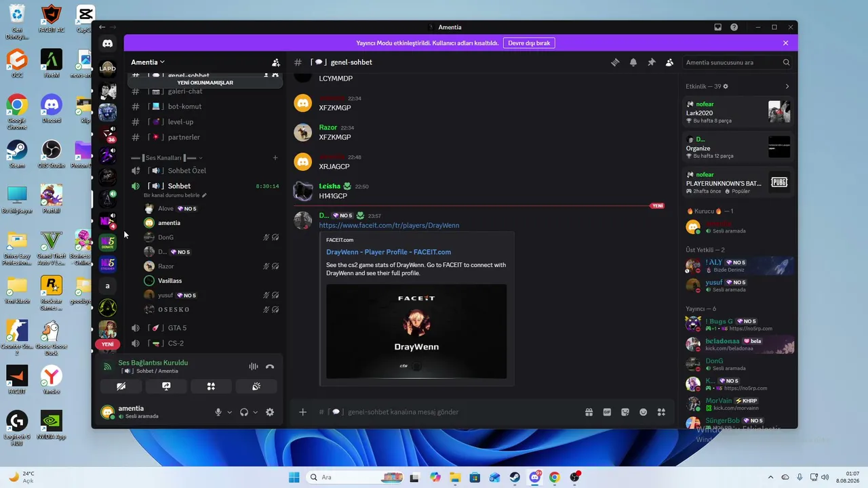Show pinned messages icon

tap(652, 62)
